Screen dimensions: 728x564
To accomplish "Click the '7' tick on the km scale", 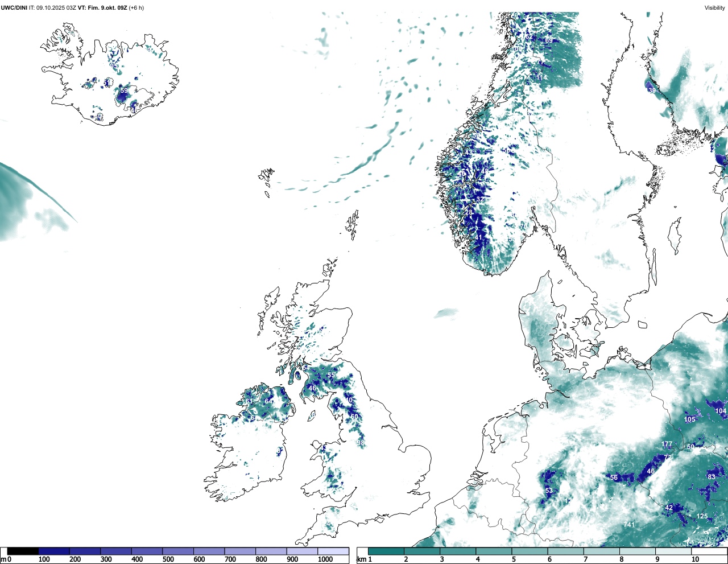I will click(585, 559).
